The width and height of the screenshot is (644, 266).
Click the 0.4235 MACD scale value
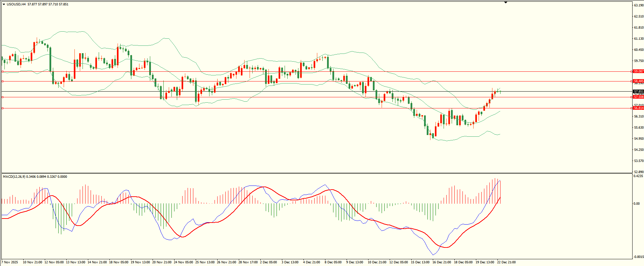point(639,176)
